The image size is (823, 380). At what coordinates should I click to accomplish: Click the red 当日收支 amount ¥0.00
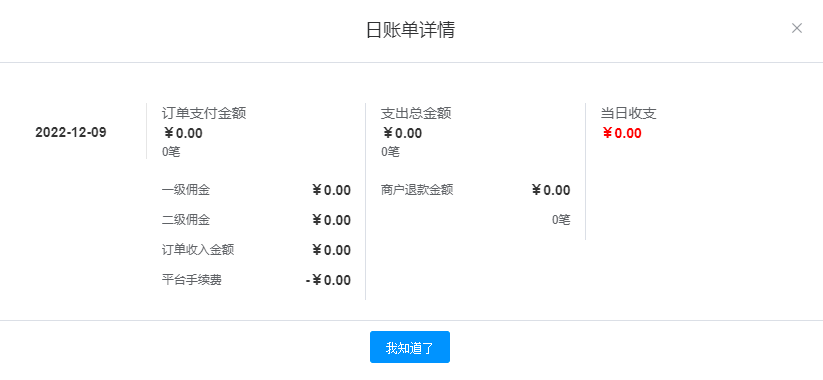[x=621, y=133]
